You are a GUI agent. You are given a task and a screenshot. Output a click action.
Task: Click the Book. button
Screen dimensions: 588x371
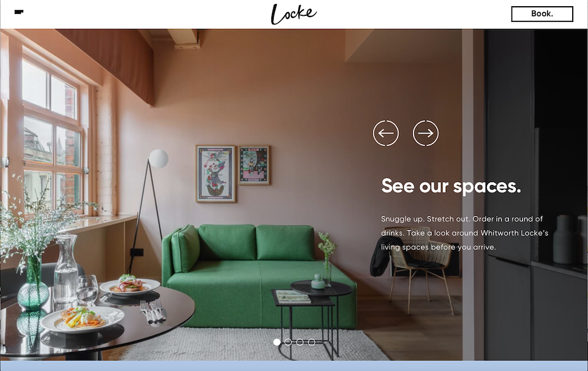(542, 14)
